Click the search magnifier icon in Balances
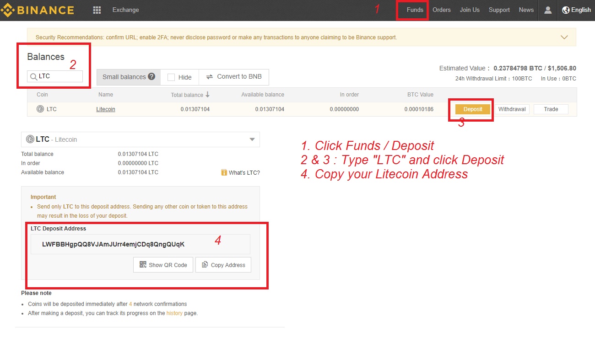 [x=33, y=77]
